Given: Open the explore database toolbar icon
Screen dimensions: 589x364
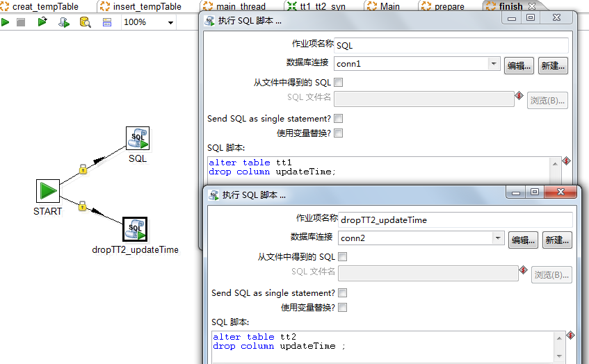Looking at the screenshot, I should (86, 22).
